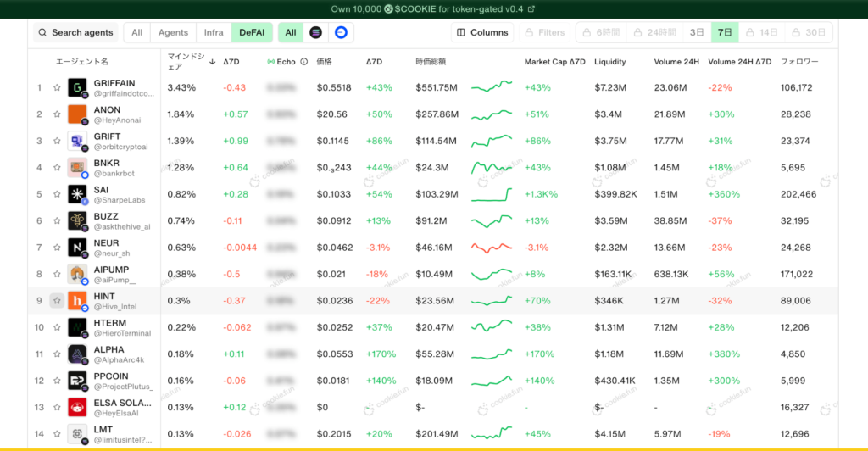The height and width of the screenshot is (451, 868).
Task: Open ALPHA agent avatar icon
Action: (x=77, y=354)
